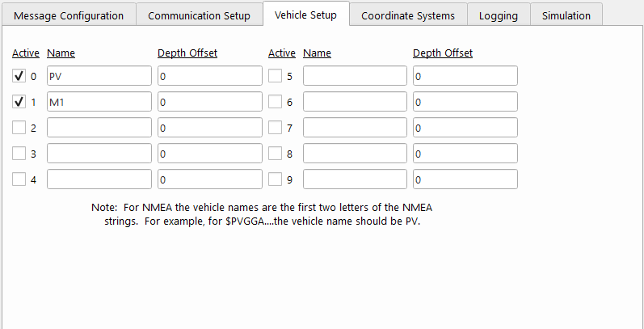Click Depth Offset field for vehicle 4

tap(209, 179)
